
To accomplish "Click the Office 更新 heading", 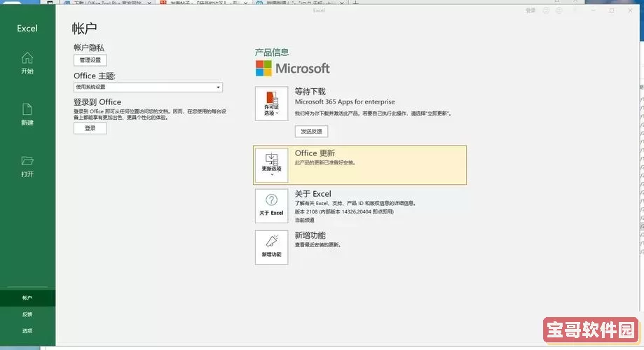I will [315, 153].
